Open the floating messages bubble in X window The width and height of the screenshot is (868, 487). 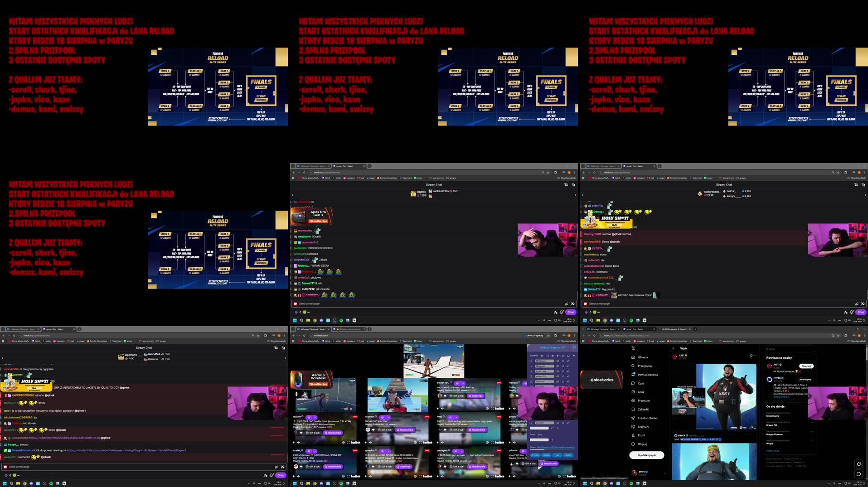pos(858,474)
